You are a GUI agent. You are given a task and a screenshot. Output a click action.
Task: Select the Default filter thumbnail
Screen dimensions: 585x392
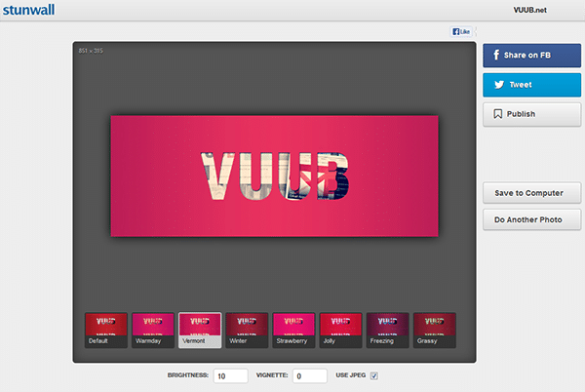click(x=106, y=330)
